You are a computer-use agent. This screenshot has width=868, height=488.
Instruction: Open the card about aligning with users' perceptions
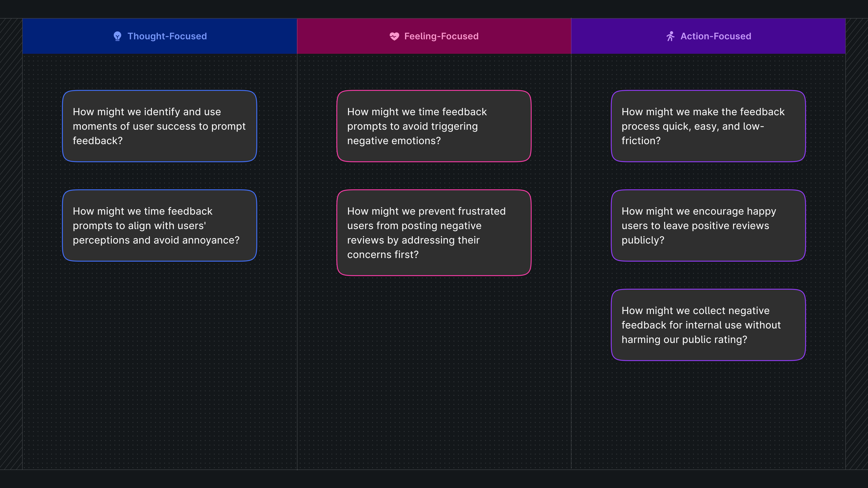click(x=159, y=225)
